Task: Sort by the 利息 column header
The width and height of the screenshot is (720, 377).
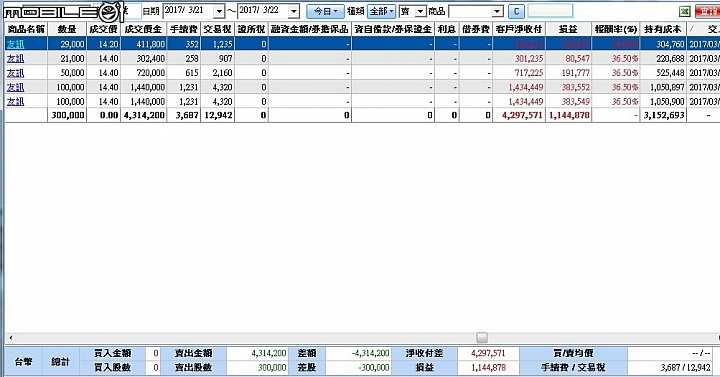Action: click(447, 29)
